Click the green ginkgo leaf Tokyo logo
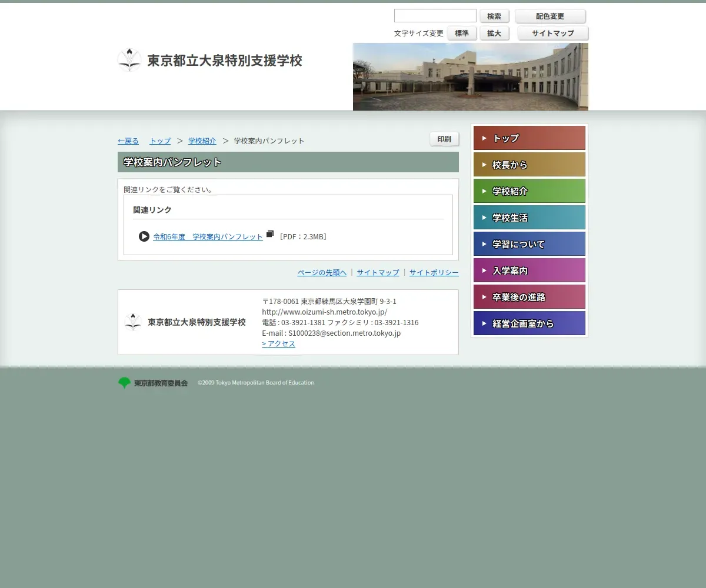 coord(124,383)
